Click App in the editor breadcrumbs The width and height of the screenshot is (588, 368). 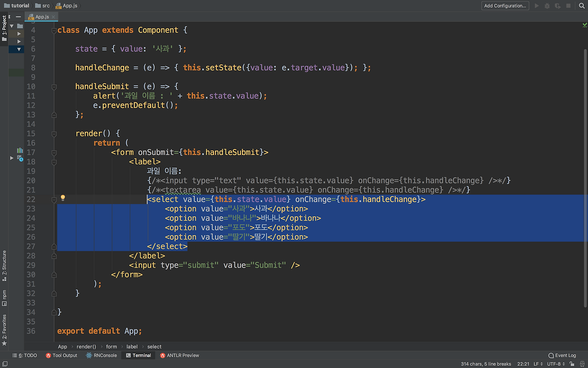click(x=62, y=347)
